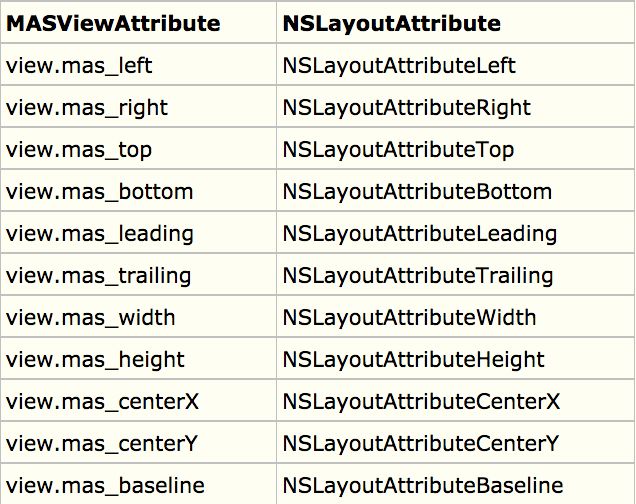Click the view.mas_right entry
This screenshot has height=504, width=636.
point(87,108)
